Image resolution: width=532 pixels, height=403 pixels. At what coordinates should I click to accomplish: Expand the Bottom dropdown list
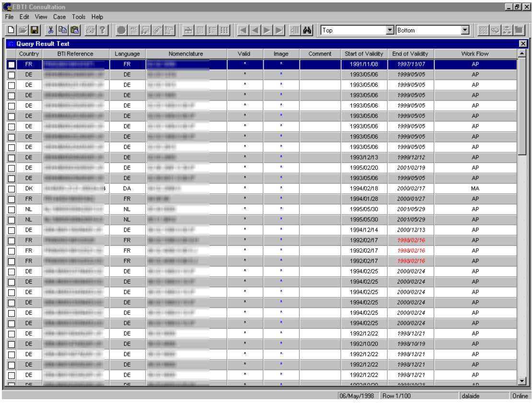(x=464, y=30)
